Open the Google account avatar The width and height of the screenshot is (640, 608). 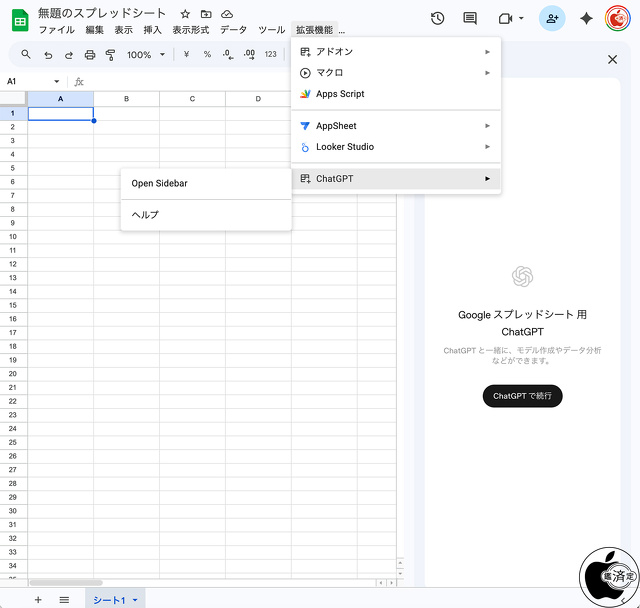(618, 18)
